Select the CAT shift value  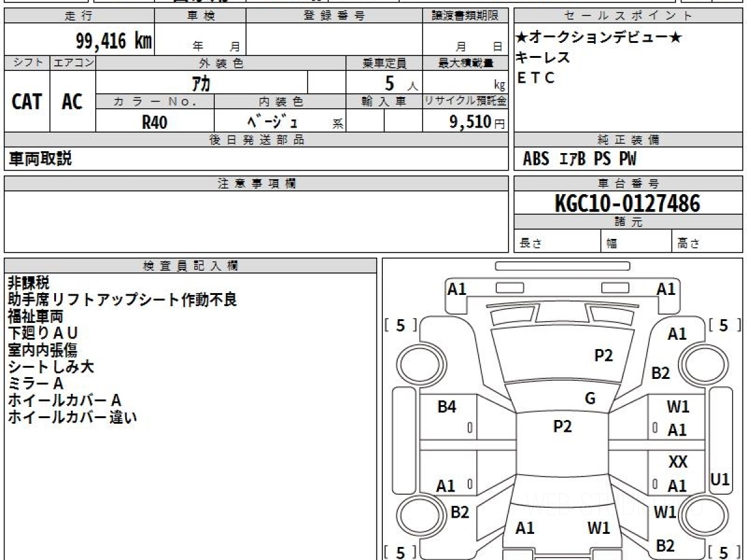point(27,101)
